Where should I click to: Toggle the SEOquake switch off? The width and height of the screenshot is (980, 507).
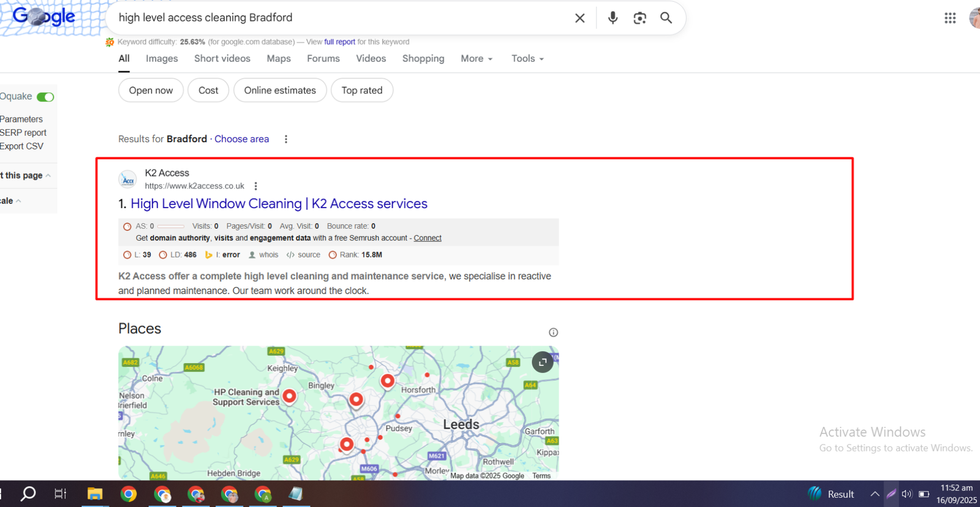[x=45, y=97]
